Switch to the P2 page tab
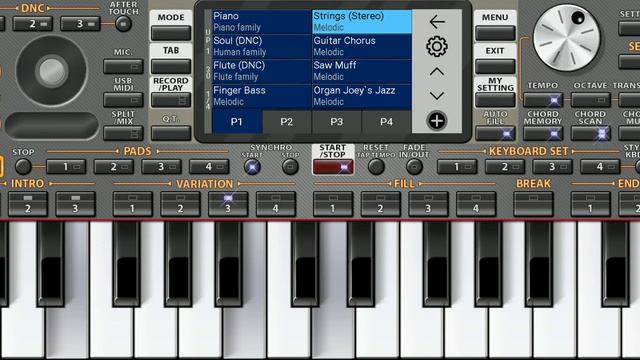The height and width of the screenshot is (360, 640). pyautogui.click(x=287, y=122)
